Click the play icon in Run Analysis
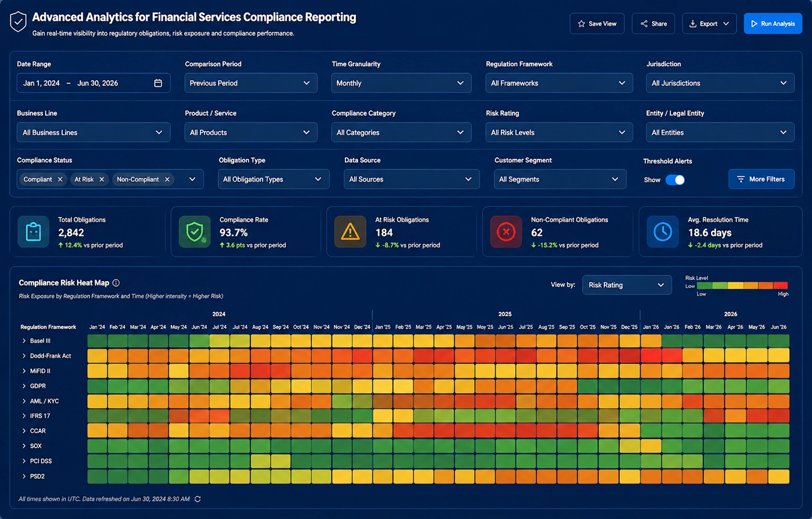This screenshot has height=519, width=812. pyautogui.click(x=754, y=24)
